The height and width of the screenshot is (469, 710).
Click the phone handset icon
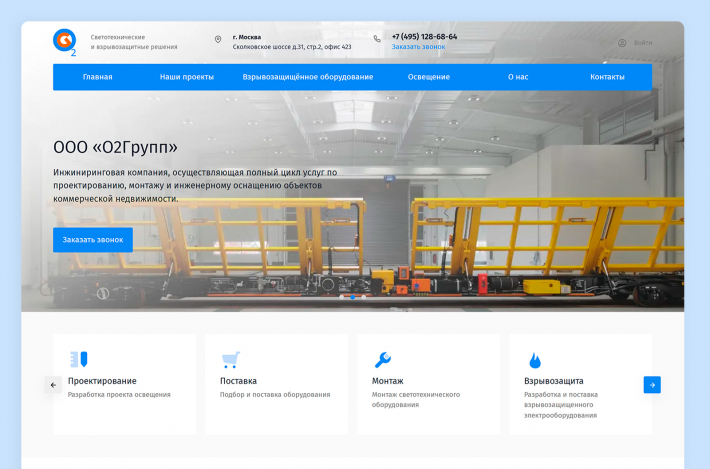coord(377,39)
